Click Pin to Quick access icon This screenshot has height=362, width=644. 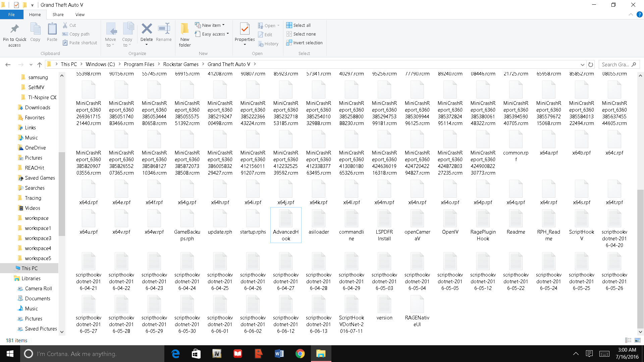click(14, 34)
